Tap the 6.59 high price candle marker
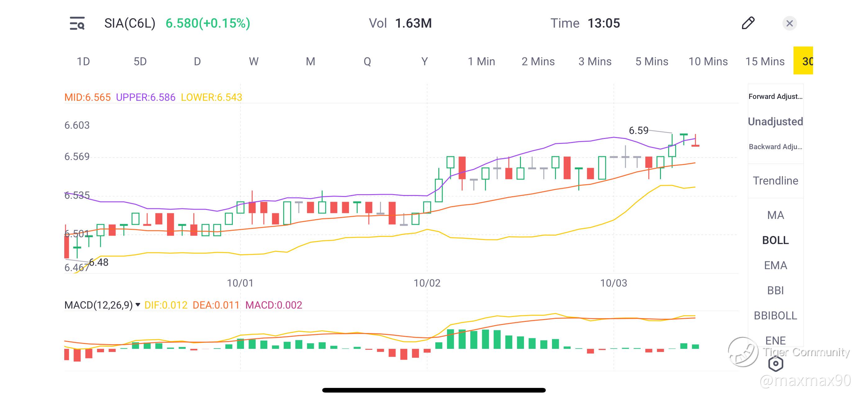868x400 pixels. click(638, 131)
